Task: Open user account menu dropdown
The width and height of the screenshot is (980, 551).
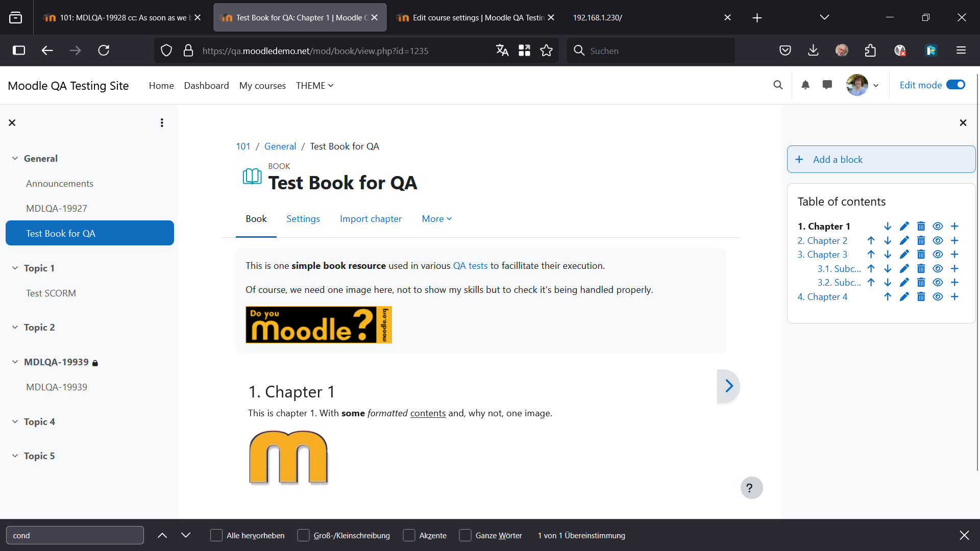Action: [863, 85]
